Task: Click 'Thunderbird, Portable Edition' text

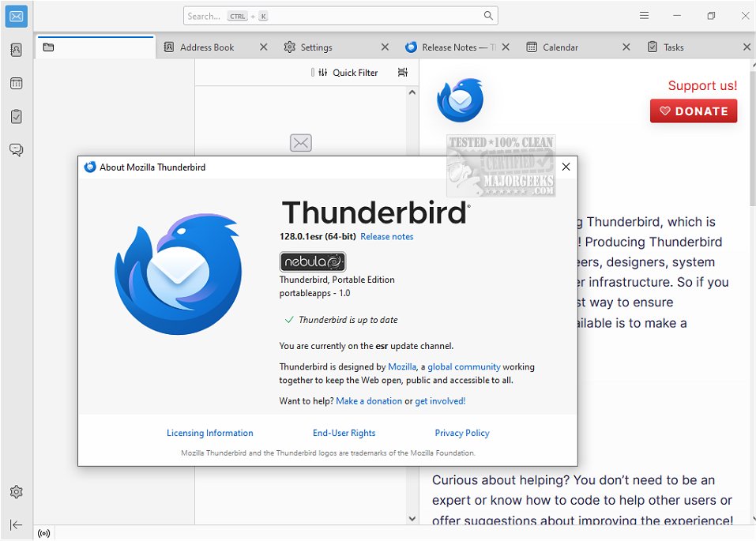Action: tap(337, 280)
